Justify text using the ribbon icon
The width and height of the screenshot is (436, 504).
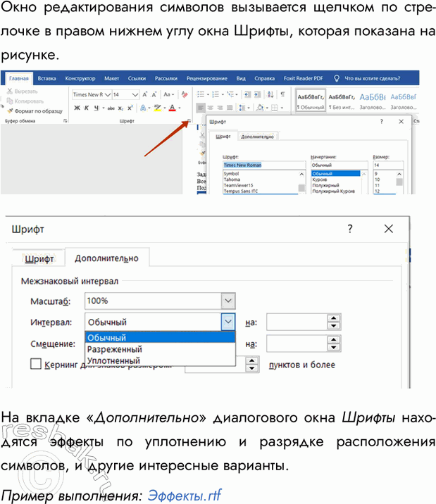pos(230,108)
